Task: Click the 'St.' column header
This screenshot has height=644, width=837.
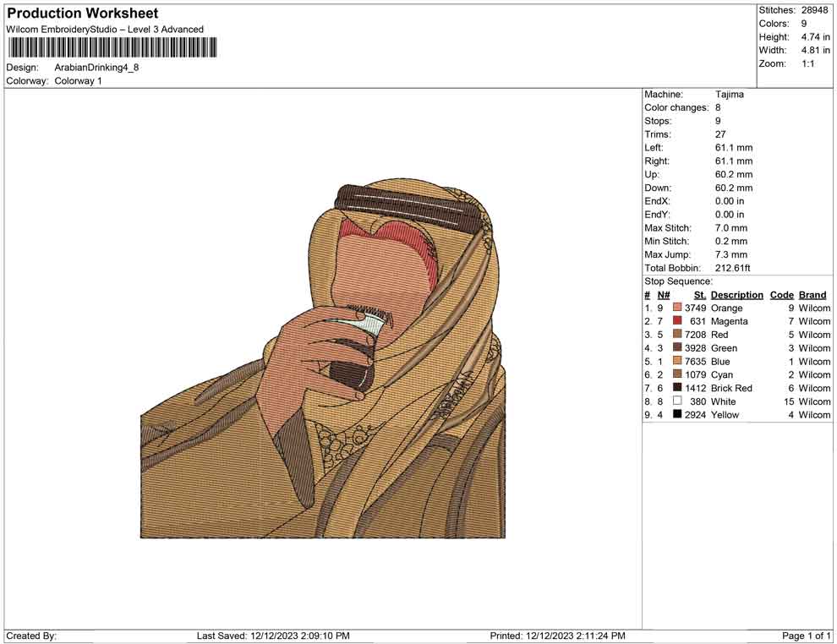Action: pyautogui.click(x=700, y=294)
